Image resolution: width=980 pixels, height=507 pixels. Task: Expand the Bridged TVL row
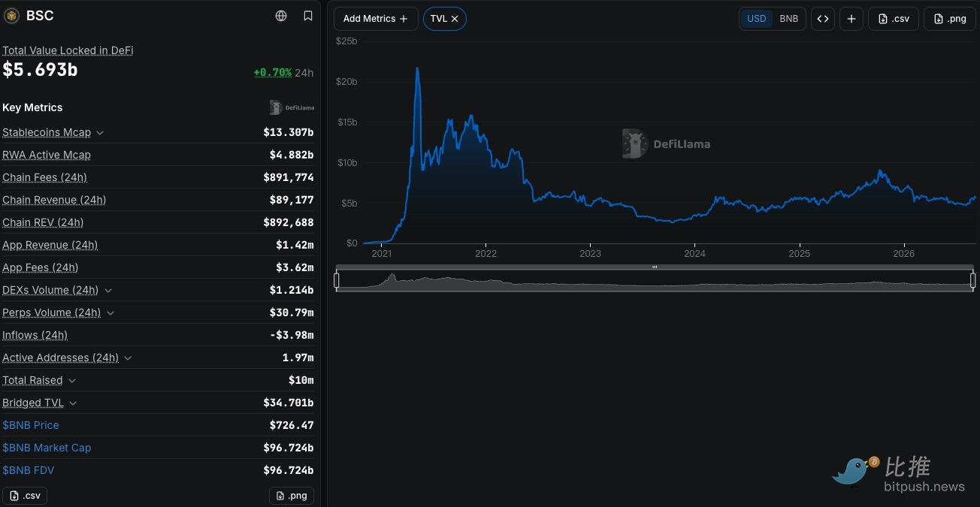[73, 403]
